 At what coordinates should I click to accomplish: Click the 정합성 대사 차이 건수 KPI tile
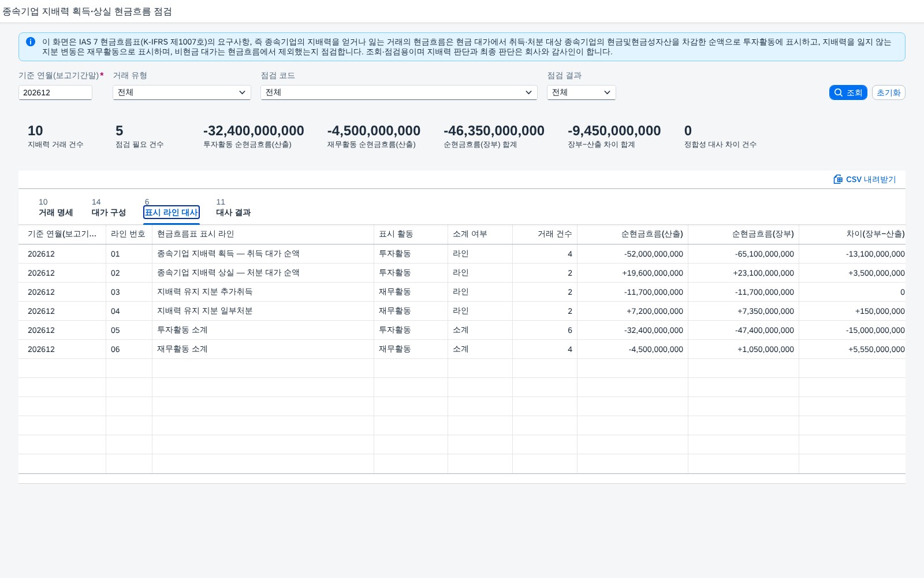pyautogui.click(x=720, y=136)
